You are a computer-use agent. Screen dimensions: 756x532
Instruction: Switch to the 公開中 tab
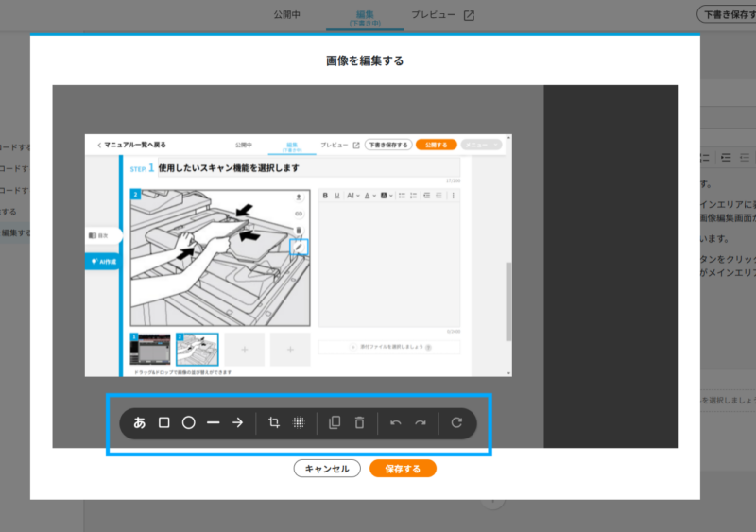[286, 15]
